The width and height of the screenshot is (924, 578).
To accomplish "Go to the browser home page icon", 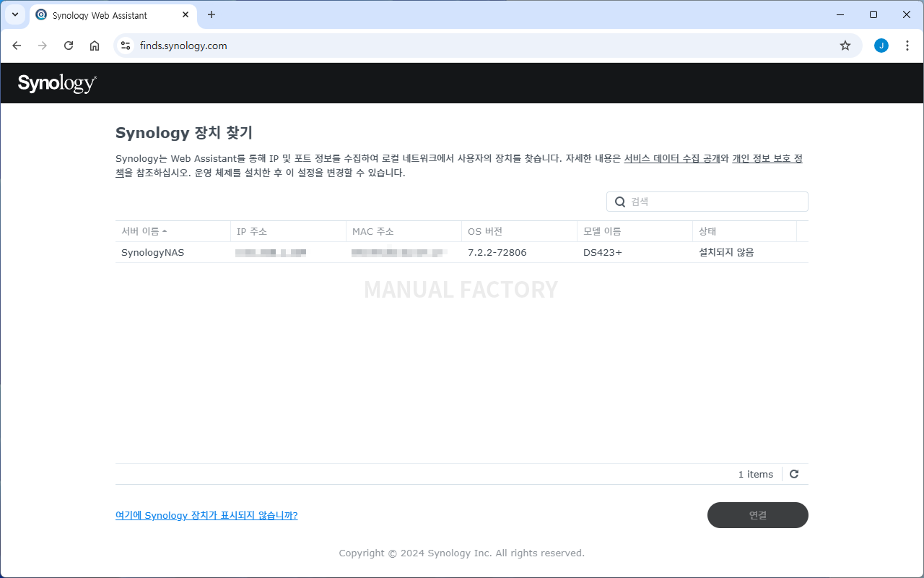I will tap(95, 46).
